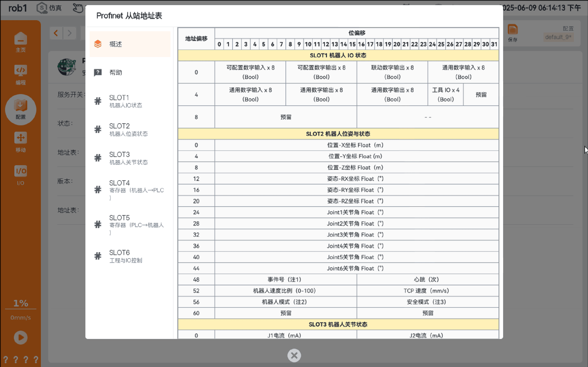Start program with the play button
This screenshot has height=367, width=588.
(x=20, y=337)
